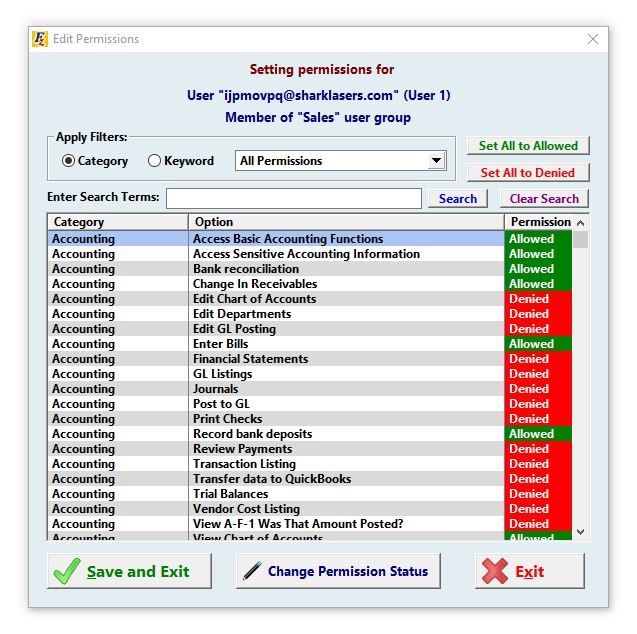Click the red X icon on Exit button
The width and height of the screenshot is (637, 634).
pos(495,571)
